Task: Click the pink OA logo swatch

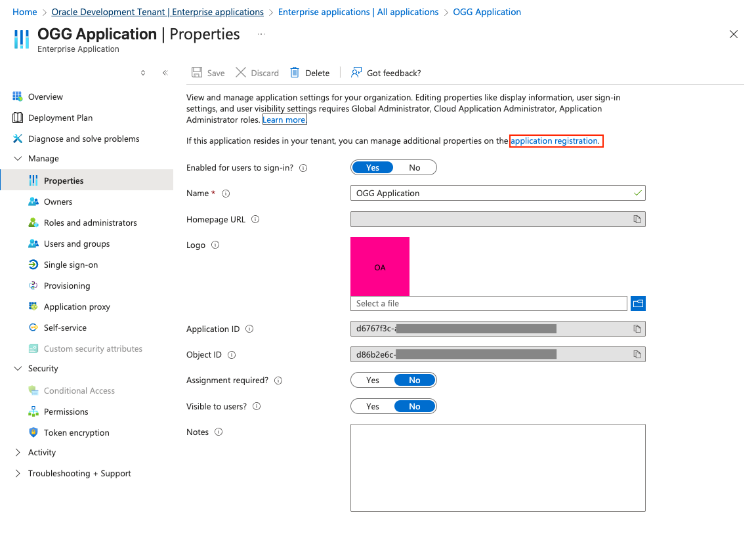Action: pyautogui.click(x=379, y=266)
